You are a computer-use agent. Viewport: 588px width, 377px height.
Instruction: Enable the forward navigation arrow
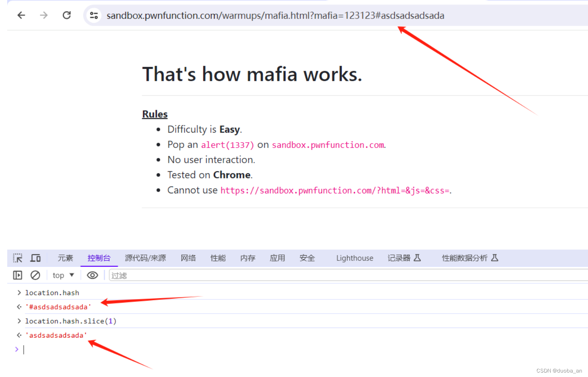tap(43, 15)
